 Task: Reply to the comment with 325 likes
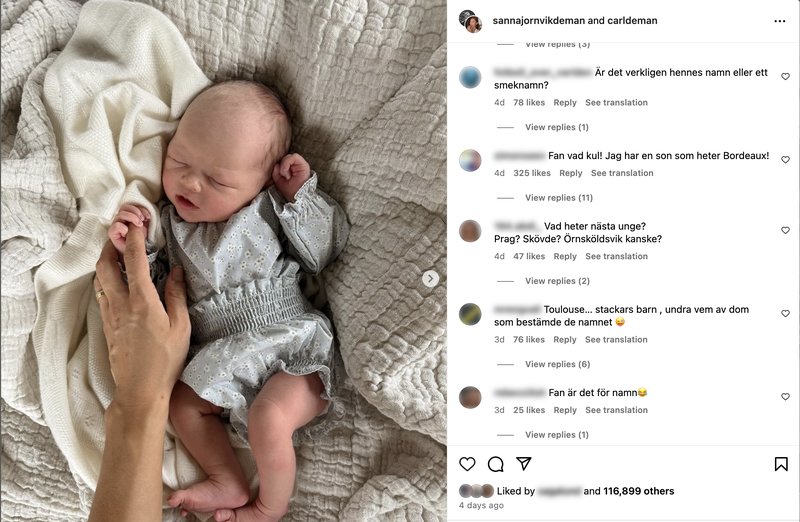coord(570,173)
